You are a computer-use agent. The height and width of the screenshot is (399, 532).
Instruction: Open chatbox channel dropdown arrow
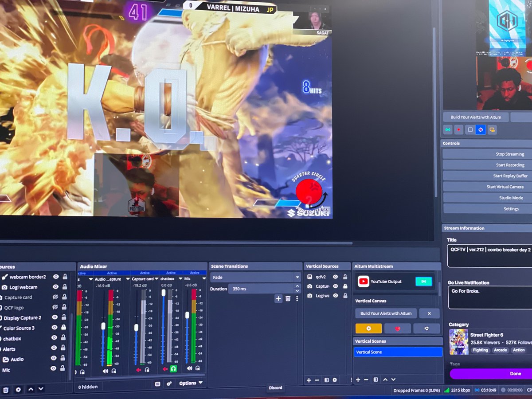tap(180, 278)
